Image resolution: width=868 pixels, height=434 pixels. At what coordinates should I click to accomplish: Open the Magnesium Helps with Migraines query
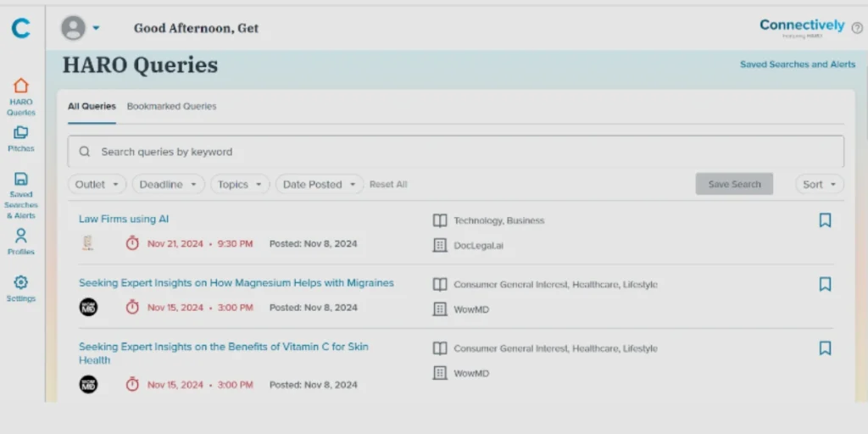pos(236,283)
